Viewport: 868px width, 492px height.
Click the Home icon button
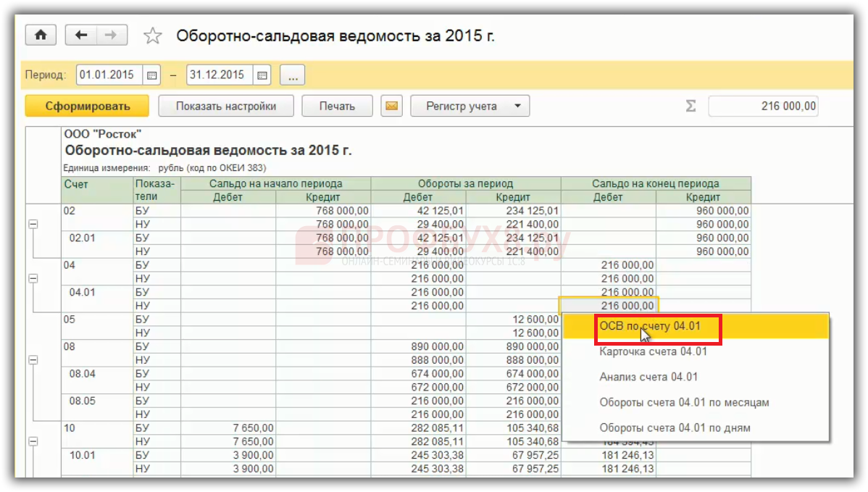coord(41,35)
